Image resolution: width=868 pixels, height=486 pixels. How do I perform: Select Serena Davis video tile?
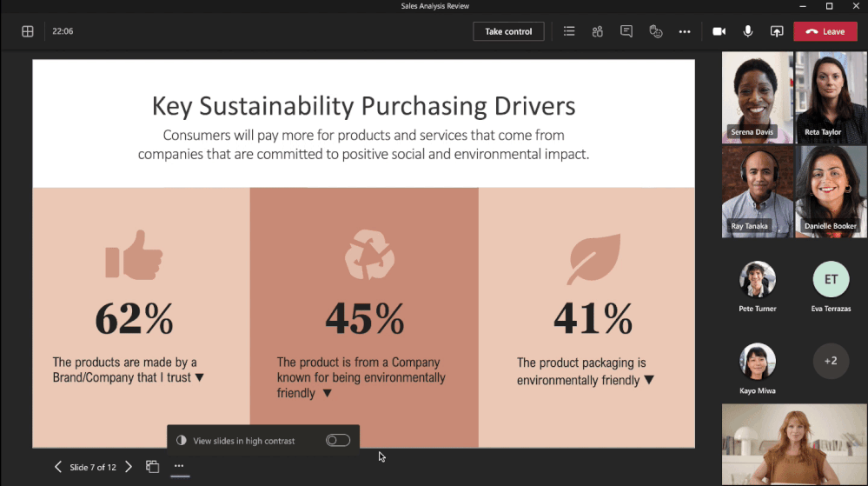pyautogui.click(x=758, y=97)
